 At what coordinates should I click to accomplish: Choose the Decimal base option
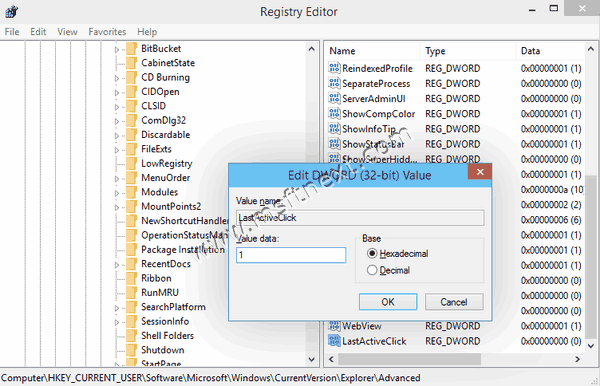coord(372,270)
